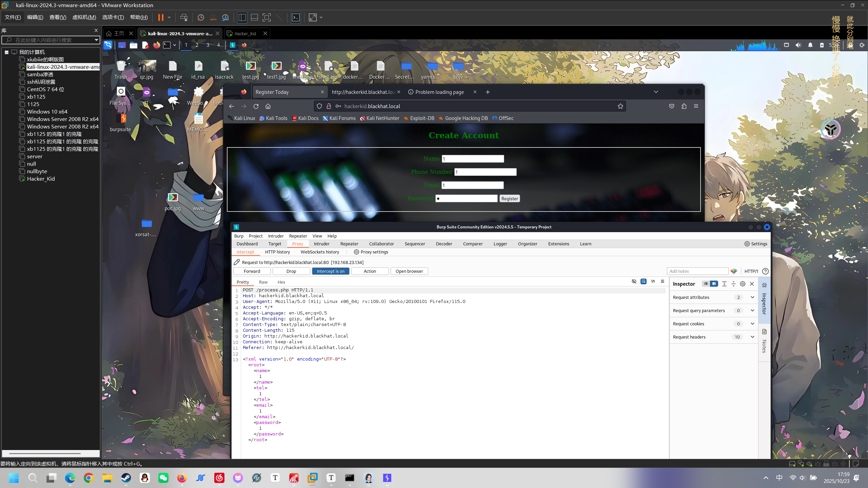Expand the Request headers section
Screen dimensions: 868x488
[752, 337]
